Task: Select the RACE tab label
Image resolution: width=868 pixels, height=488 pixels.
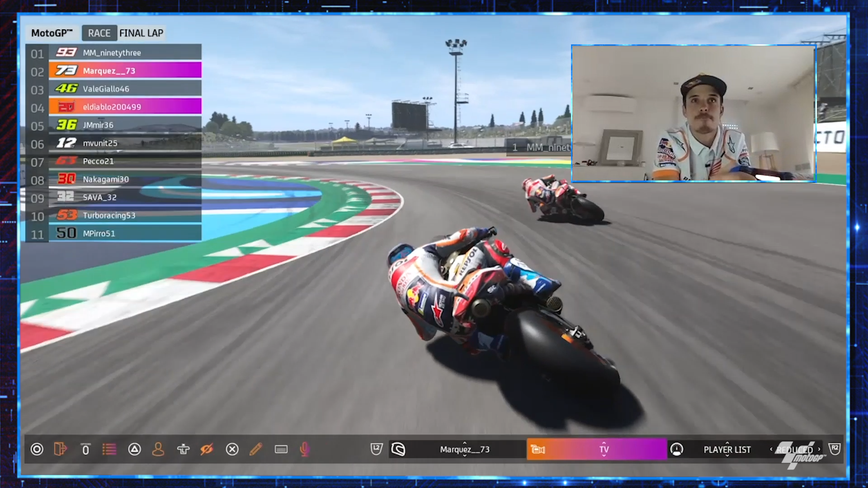Action: (x=99, y=33)
